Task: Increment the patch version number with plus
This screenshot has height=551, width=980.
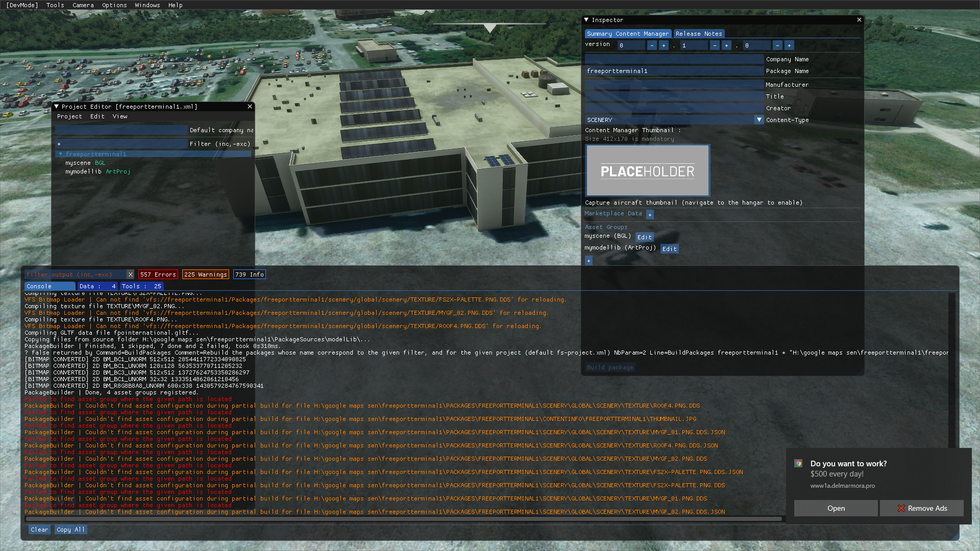Action: pyautogui.click(x=789, y=45)
